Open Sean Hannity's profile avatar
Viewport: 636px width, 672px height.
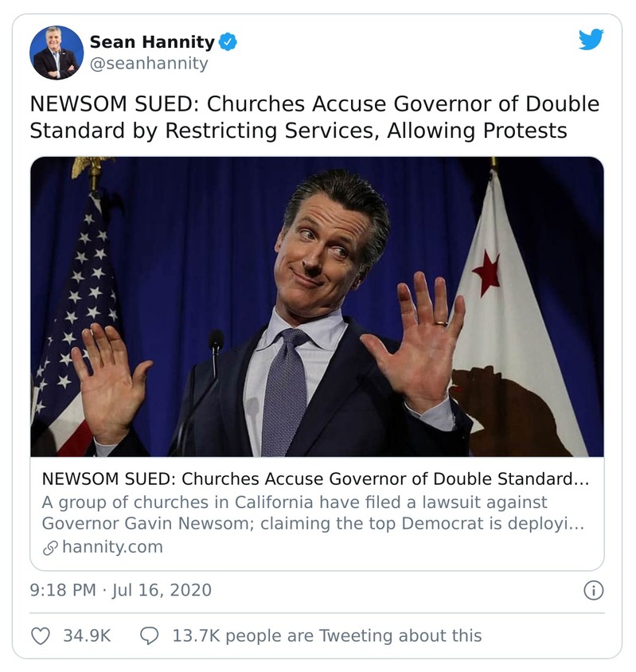(57, 53)
